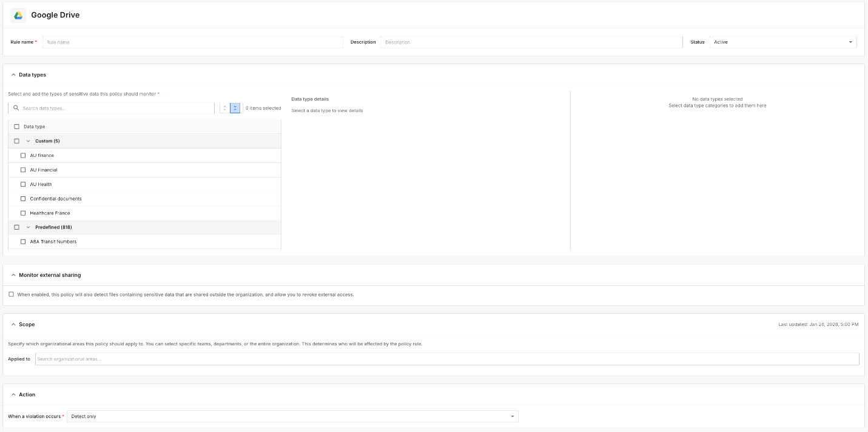This screenshot has height=432, width=868.
Task: Collapse the Action section
Action: click(13, 395)
